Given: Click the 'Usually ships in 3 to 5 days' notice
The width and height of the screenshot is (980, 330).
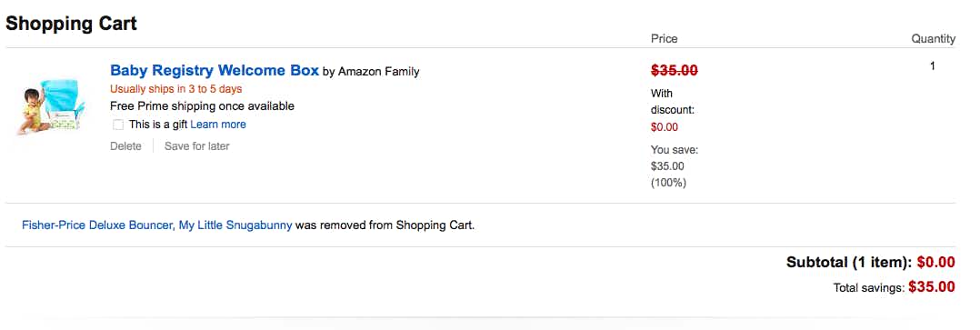Looking at the screenshot, I should tap(175, 89).
